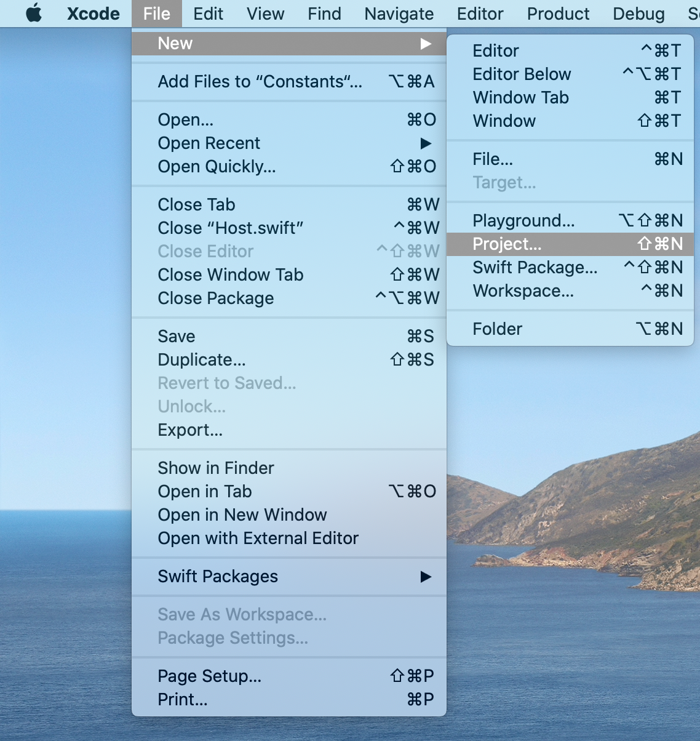The image size is (700, 741).
Task: Select New Swift Package…
Action: pos(570,268)
